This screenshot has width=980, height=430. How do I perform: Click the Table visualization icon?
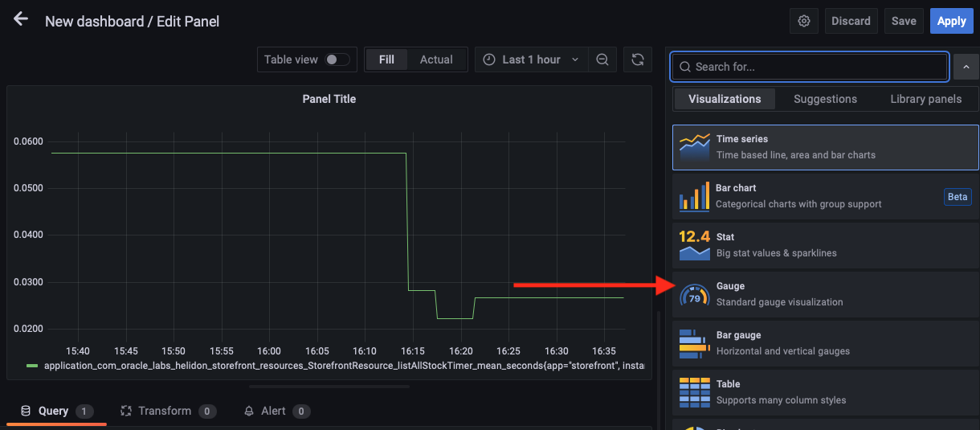pos(694,392)
